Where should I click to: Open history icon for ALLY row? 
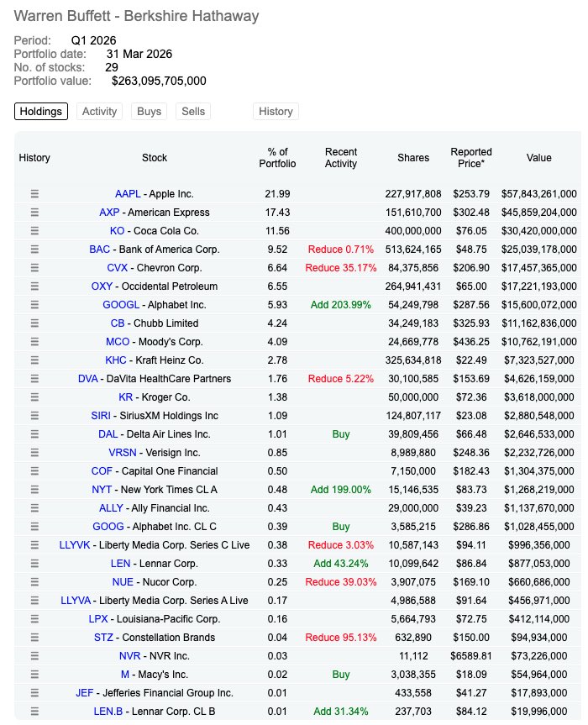pyautogui.click(x=34, y=508)
